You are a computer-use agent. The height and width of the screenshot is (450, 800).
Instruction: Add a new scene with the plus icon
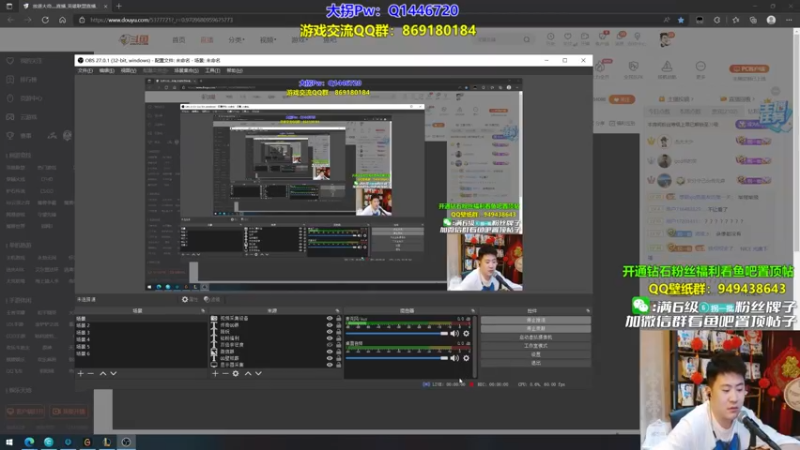point(80,373)
